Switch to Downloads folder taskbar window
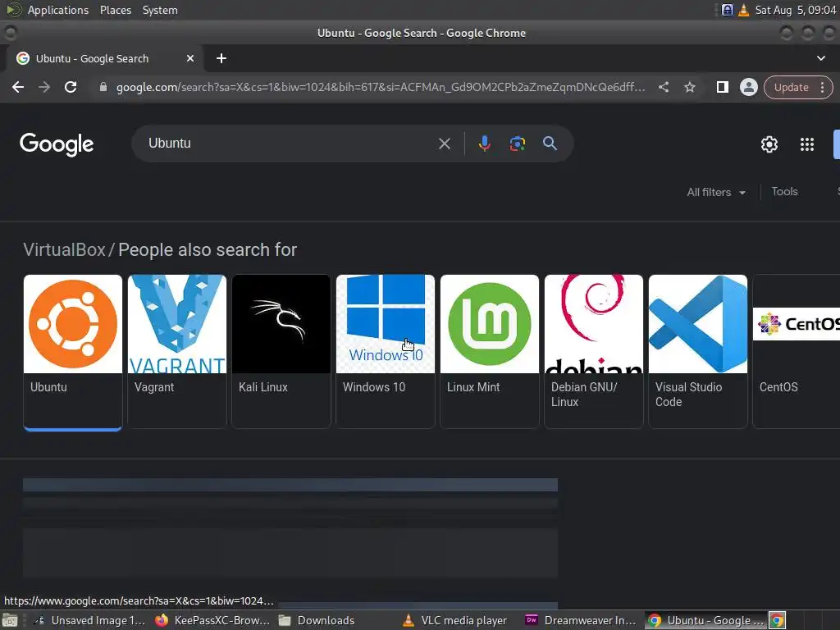Screen dimensions: 840x630 pos(316,620)
